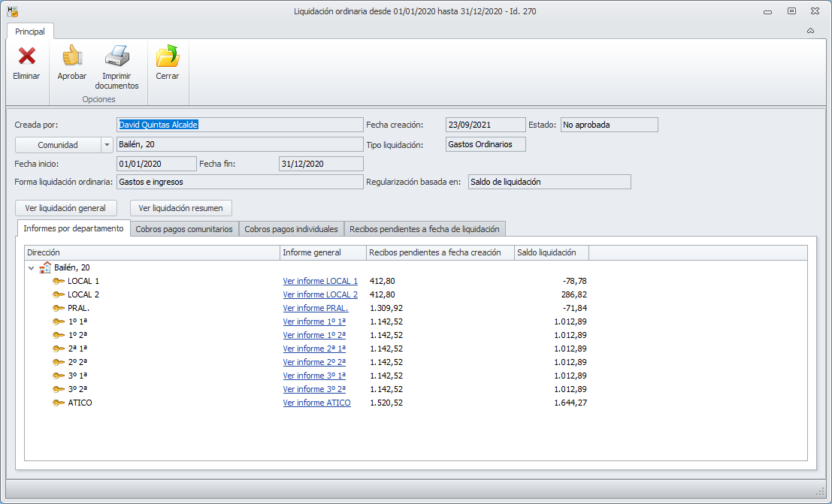Click the Aprobar thumbs-up icon
Image resolution: width=832 pixels, height=504 pixels.
click(72, 56)
